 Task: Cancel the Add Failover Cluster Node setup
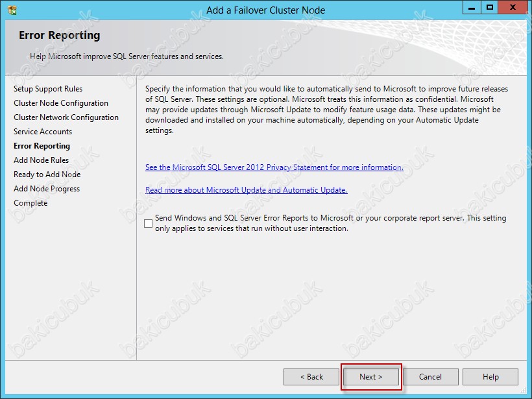click(431, 377)
